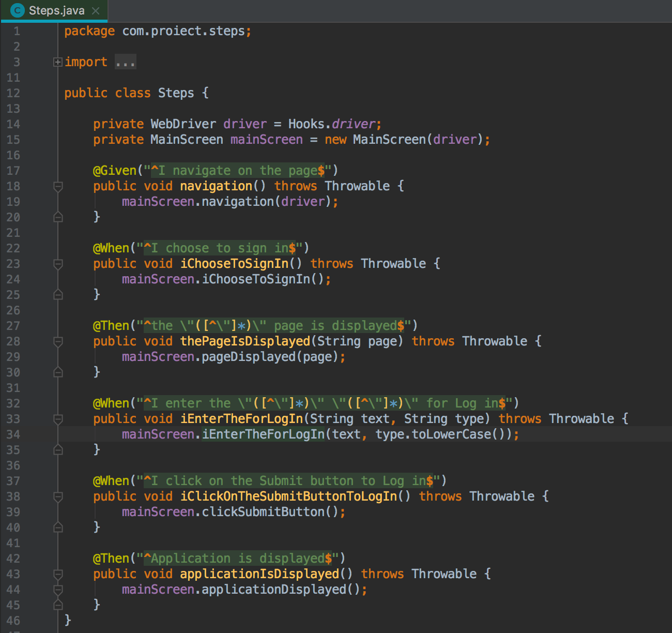Click the folded import ellipsis placeholder

pyautogui.click(x=125, y=63)
